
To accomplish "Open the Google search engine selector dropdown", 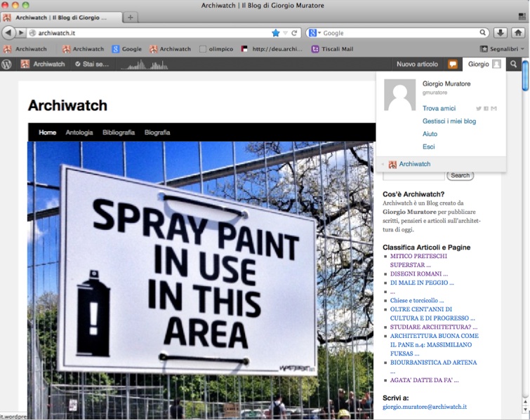I will coord(314,33).
